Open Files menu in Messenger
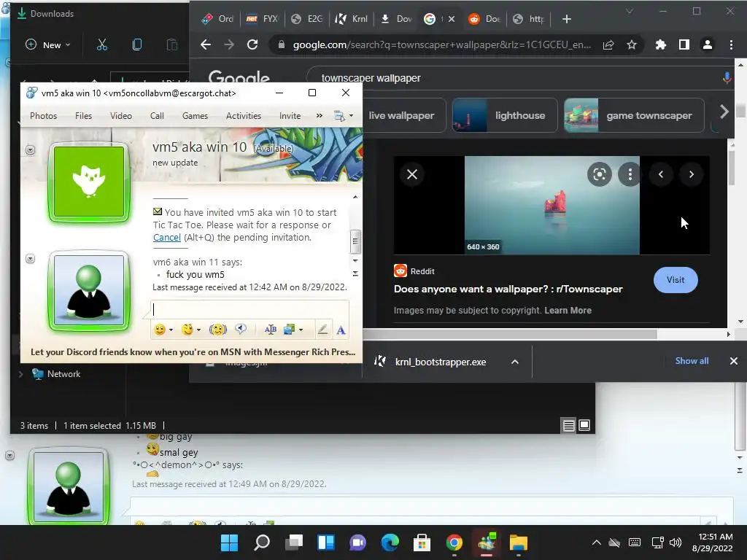747x560 pixels. point(83,116)
